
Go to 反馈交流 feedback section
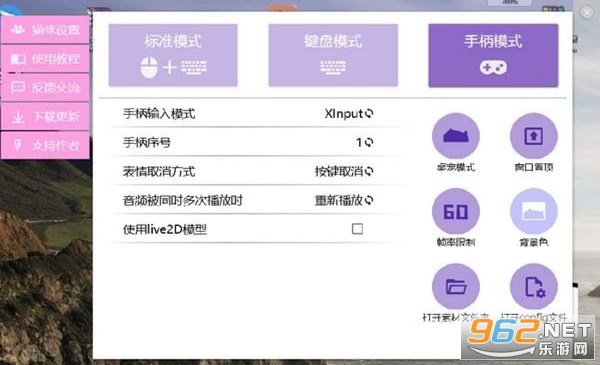coord(45,87)
